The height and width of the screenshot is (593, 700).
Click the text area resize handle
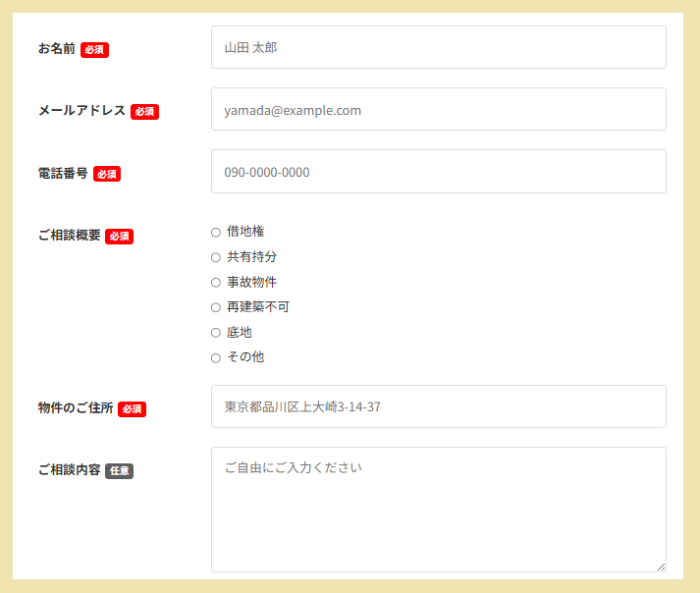coord(661,566)
